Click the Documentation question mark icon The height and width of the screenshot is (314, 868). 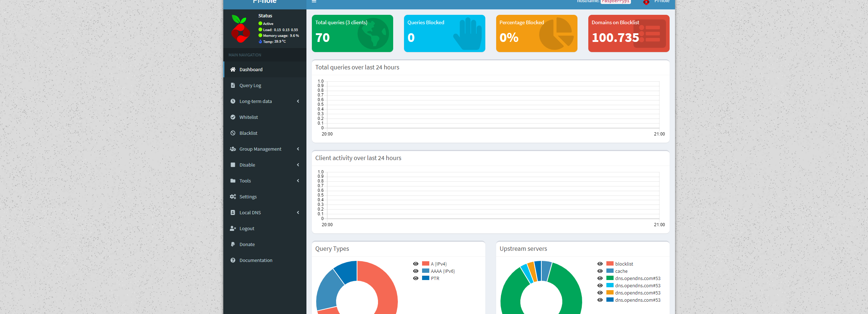(x=233, y=260)
